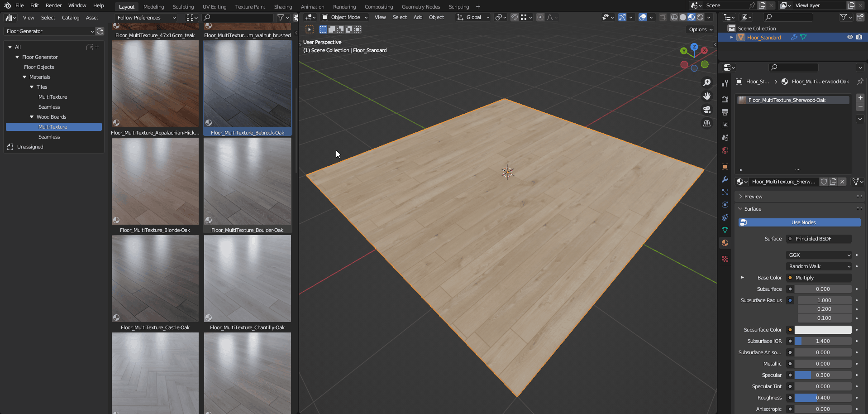Open the Object Mode dropdown
The image size is (868, 414).
[x=345, y=17]
